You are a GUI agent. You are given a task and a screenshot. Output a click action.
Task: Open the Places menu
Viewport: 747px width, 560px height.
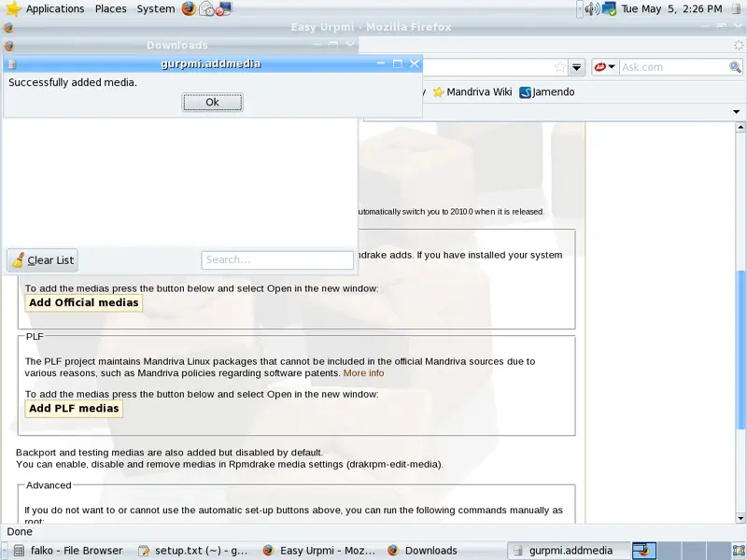pyautogui.click(x=110, y=8)
